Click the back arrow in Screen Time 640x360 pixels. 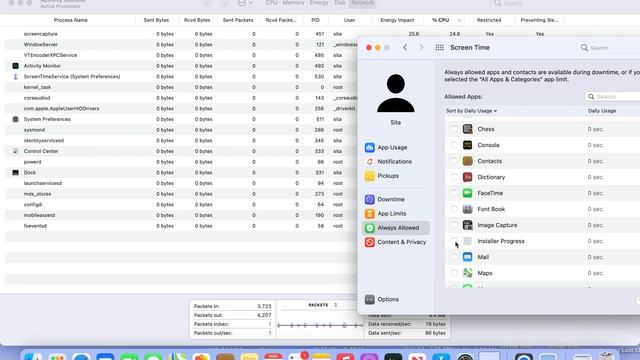(x=405, y=48)
